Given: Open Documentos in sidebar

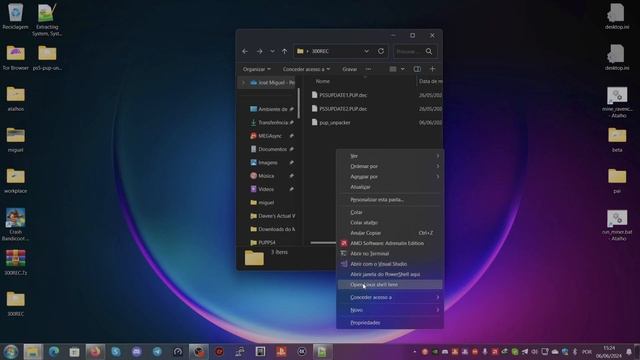Looking at the screenshot, I should (x=272, y=149).
